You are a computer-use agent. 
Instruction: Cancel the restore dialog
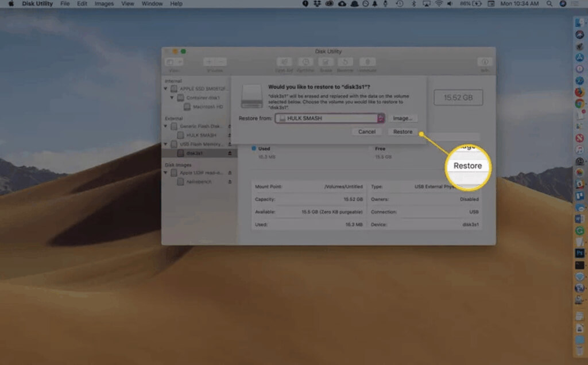pos(366,131)
